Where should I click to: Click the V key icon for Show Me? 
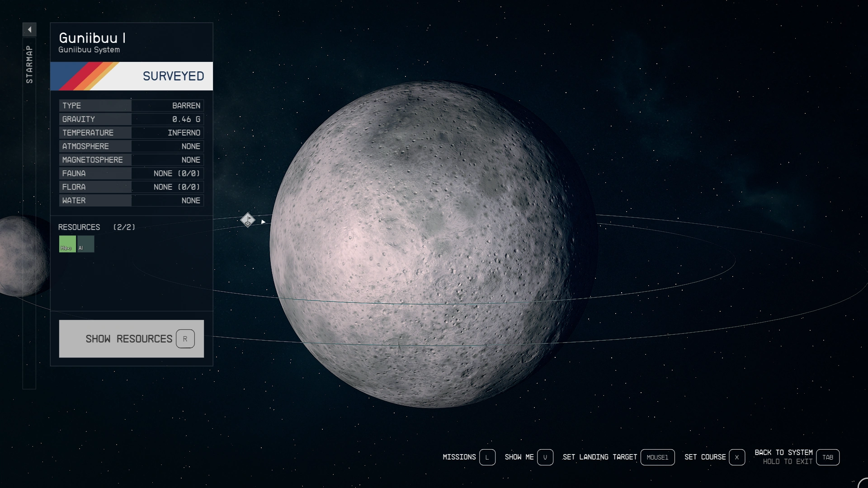coord(545,457)
